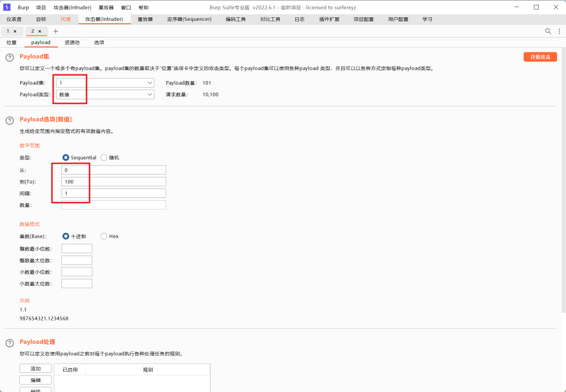Click the vertical scrollbar
The image size is (566, 392).
tap(564, 181)
